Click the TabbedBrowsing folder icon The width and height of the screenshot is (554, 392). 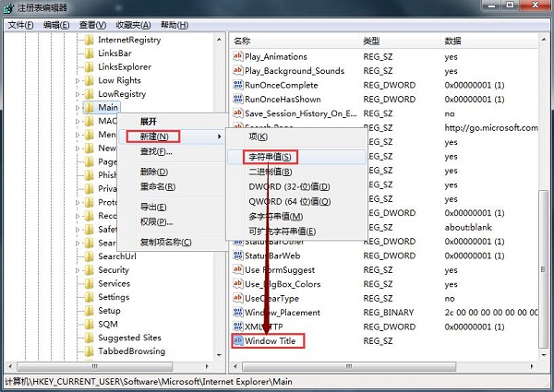(x=89, y=351)
